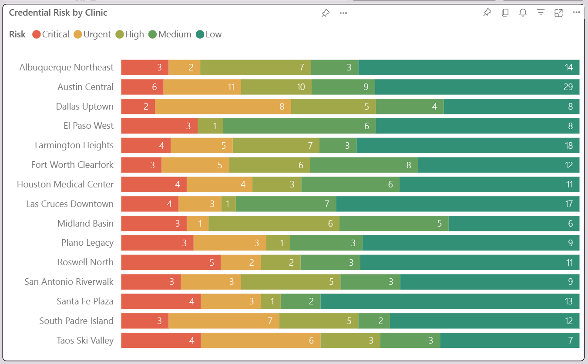Pin the visual using center pin icon
Viewport: 588px width, 364px height.
tap(325, 13)
